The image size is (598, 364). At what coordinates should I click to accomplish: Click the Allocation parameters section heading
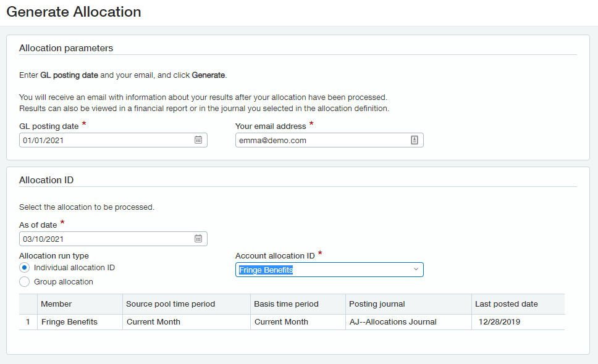point(65,48)
